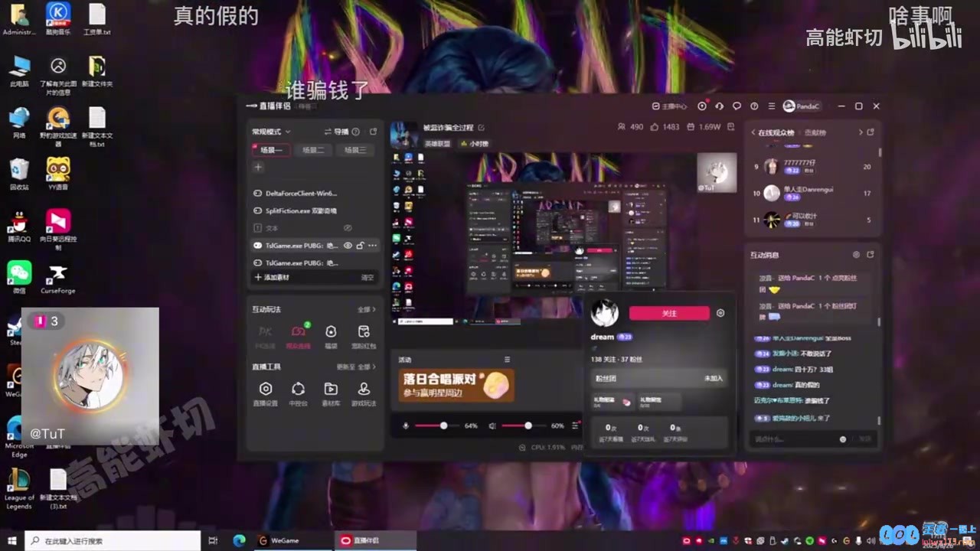Click the chat message input field
Screen dimensions: 980x551
[x=793, y=439]
